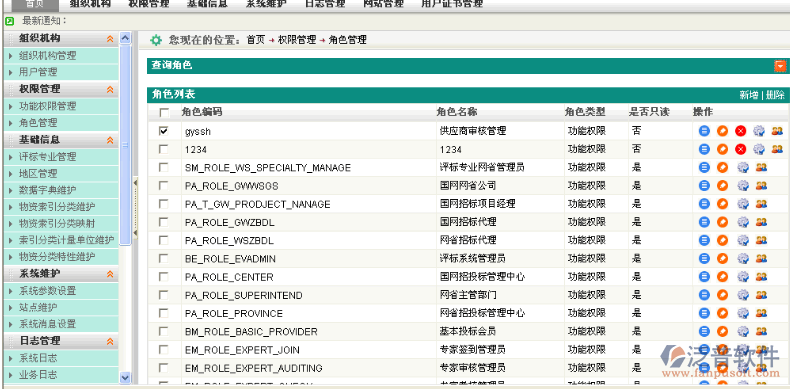Click the 新增 link in role list header
This screenshot has width=790, height=389.
749,95
